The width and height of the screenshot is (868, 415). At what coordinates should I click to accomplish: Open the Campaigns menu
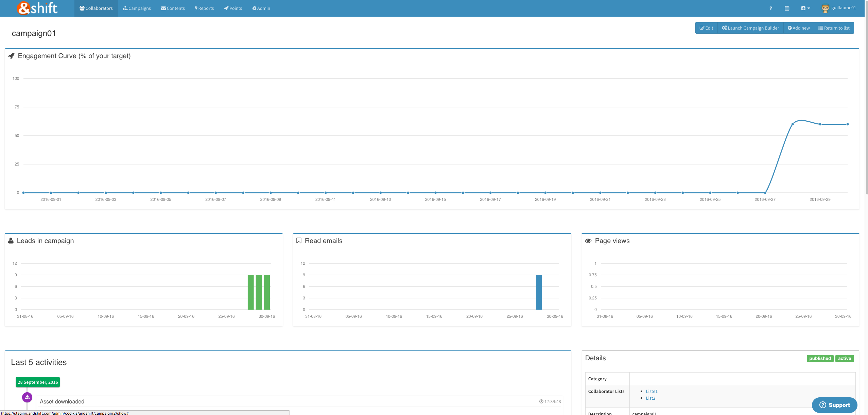pos(137,8)
